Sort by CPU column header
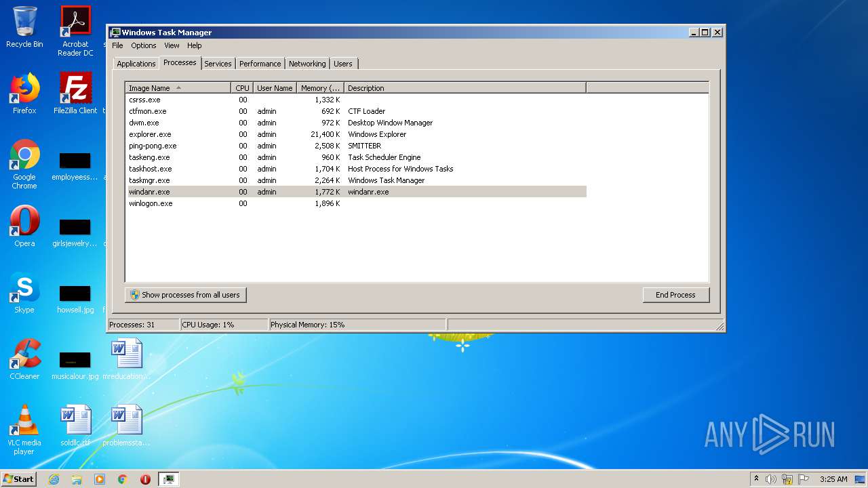Viewport: 868px width, 488px height. pos(242,88)
